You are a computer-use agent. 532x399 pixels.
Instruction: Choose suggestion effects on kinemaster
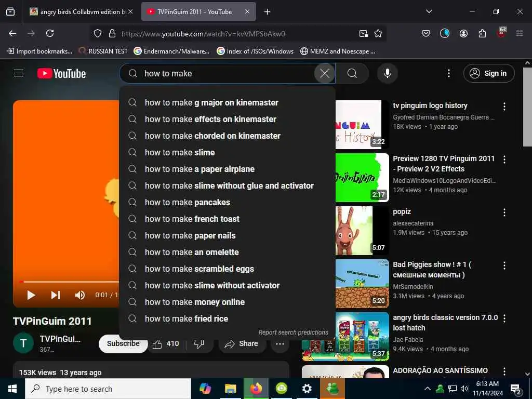[228, 119]
